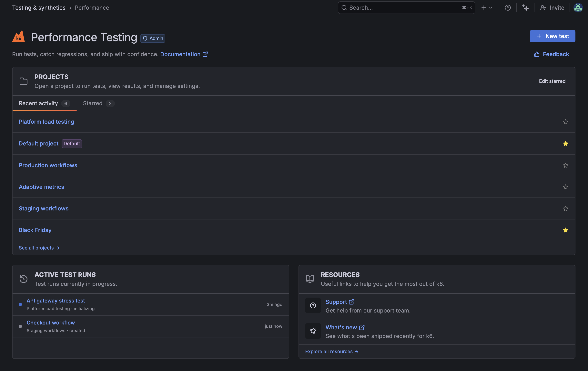Click the Invite button
Screen dimensions: 588x371
tap(552, 8)
